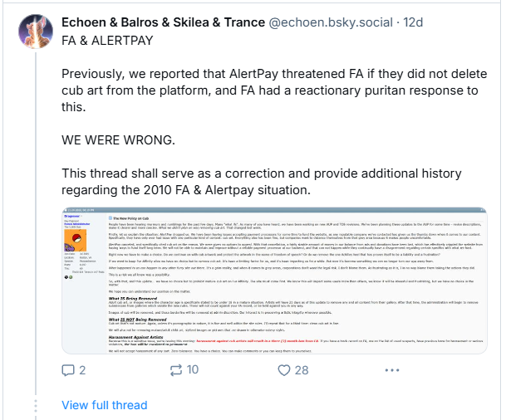Click the @echoen.bsky.social handle

332,23
